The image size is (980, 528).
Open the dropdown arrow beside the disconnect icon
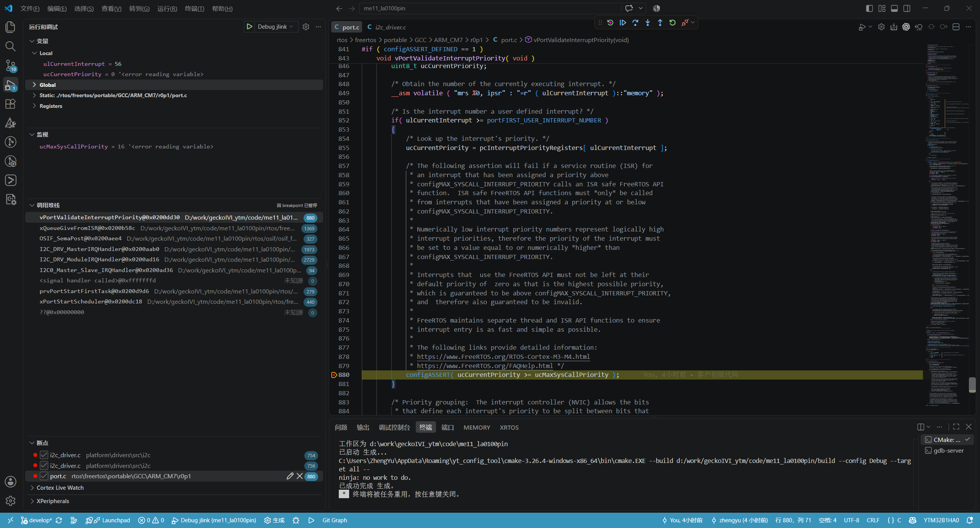[x=693, y=23]
